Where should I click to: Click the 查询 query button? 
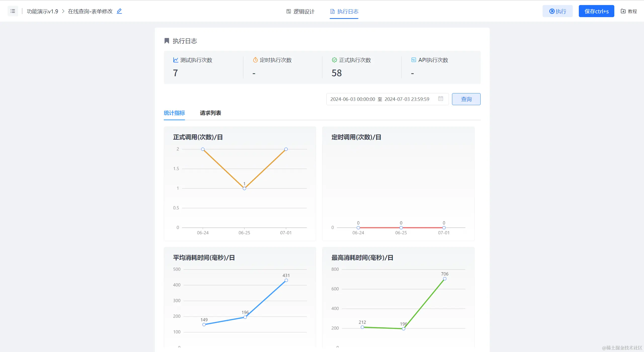466,99
